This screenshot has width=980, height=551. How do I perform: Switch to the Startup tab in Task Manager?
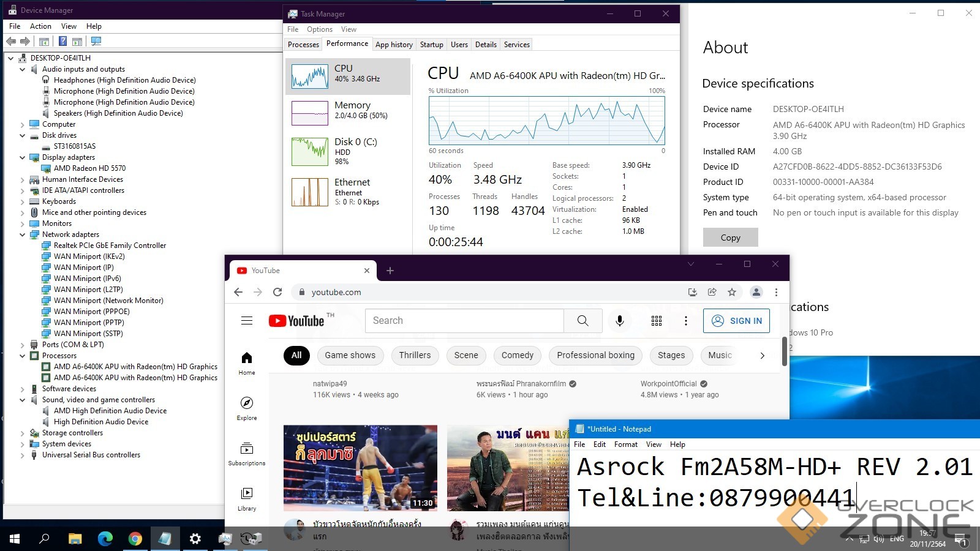pyautogui.click(x=431, y=45)
